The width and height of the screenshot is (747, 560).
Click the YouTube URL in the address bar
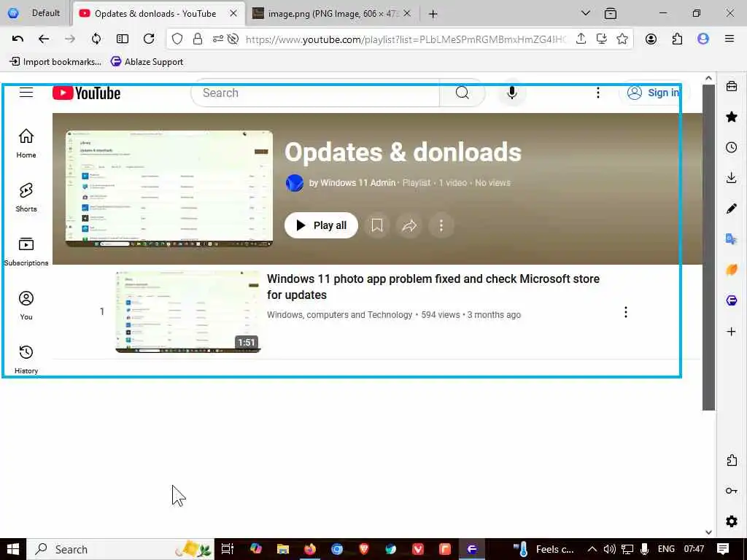tap(406, 39)
